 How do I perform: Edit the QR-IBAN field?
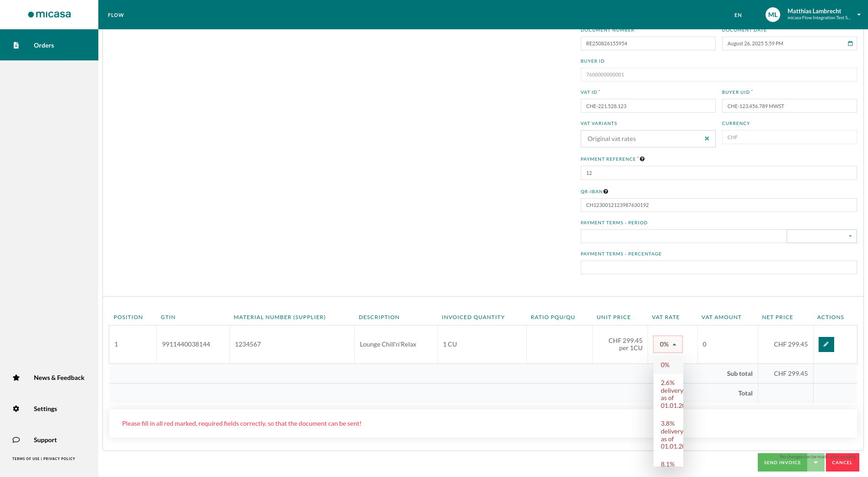718,205
